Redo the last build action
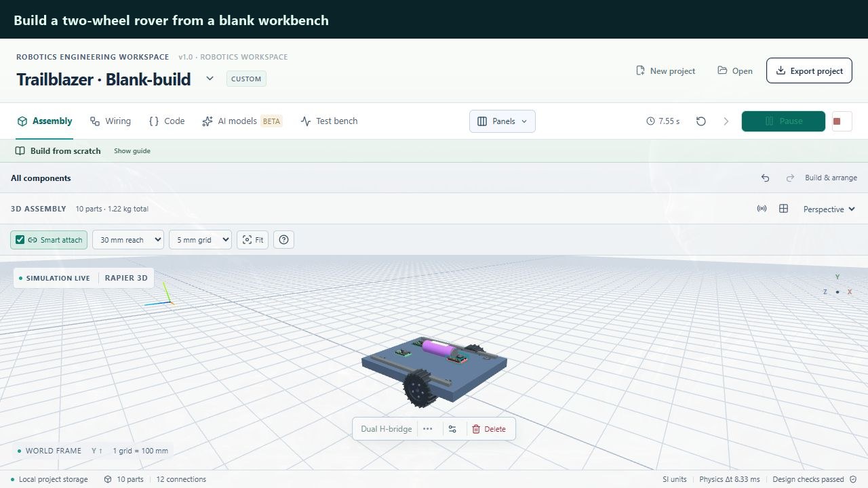The height and width of the screenshot is (488, 868). [x=790, y=178]
